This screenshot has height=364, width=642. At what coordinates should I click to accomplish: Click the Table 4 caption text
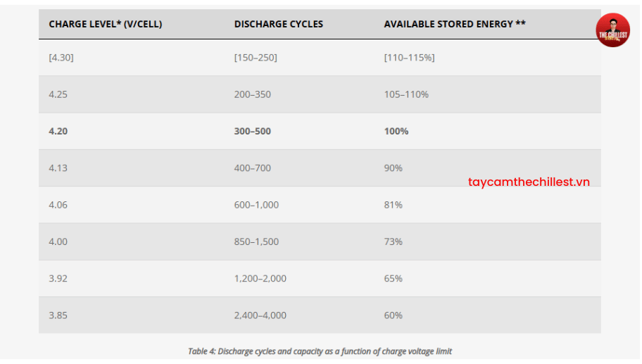(320, 351)
